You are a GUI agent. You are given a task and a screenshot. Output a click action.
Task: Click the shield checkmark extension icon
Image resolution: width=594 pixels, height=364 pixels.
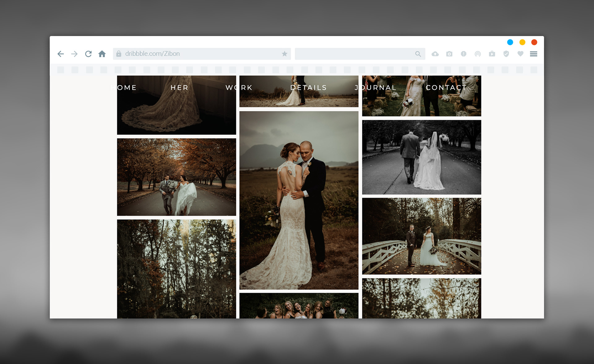[x=506, y=54]
